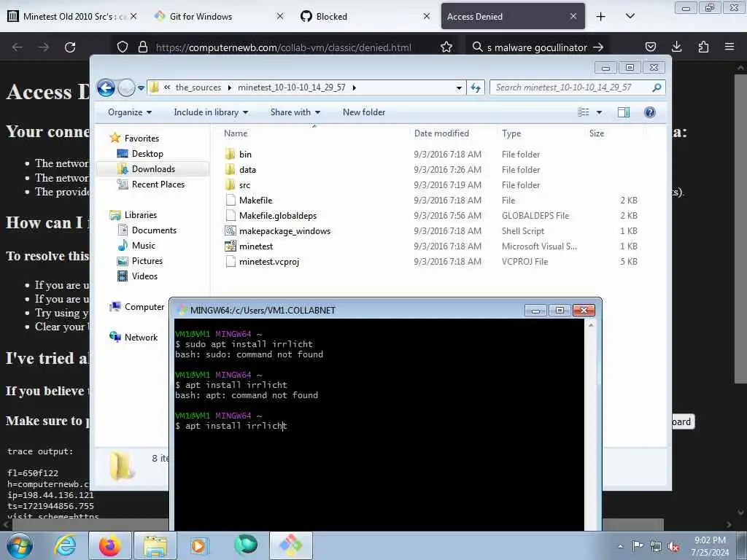Open the Firefox hamburger application menu
Image resolution: width=747 pixels, height=560 pixels.
tap(729, 47)
